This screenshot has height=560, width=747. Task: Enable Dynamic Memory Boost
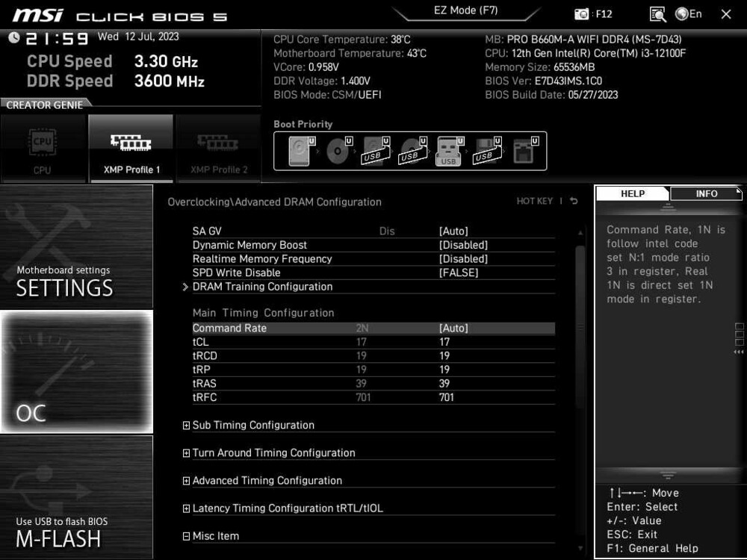click(x=463, y=244)
